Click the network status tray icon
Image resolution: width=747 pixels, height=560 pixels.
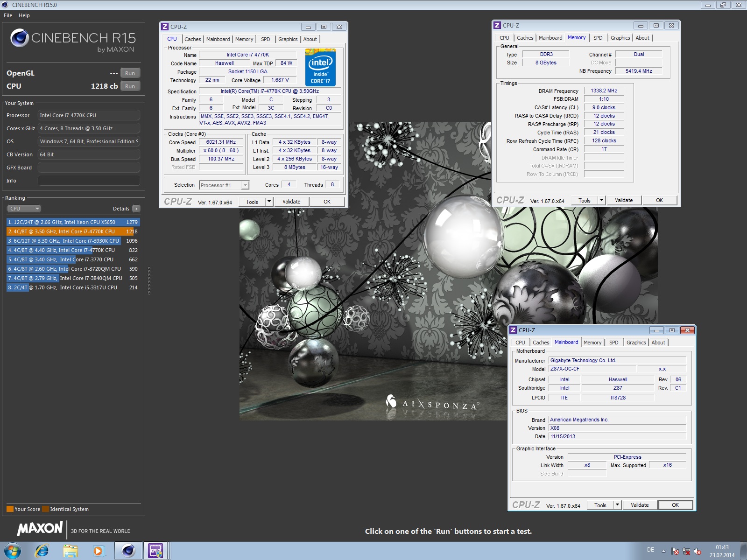(x=686, y=552)
